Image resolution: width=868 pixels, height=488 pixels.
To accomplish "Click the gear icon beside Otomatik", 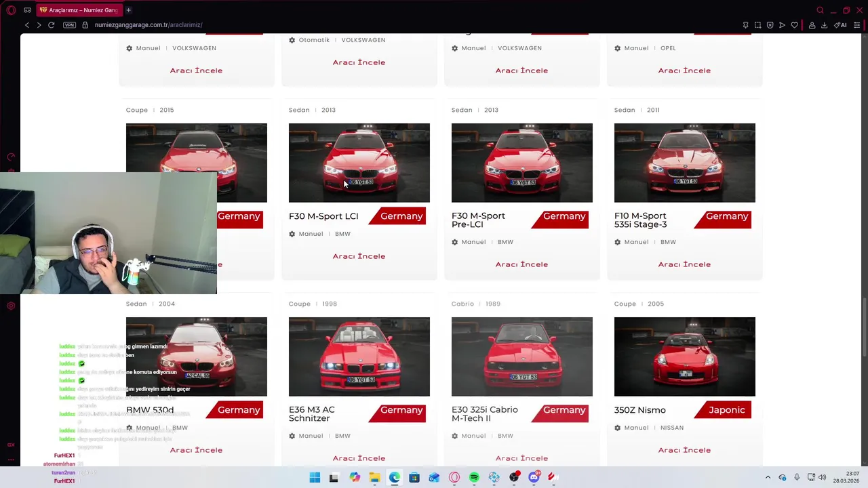I will 292,40.
